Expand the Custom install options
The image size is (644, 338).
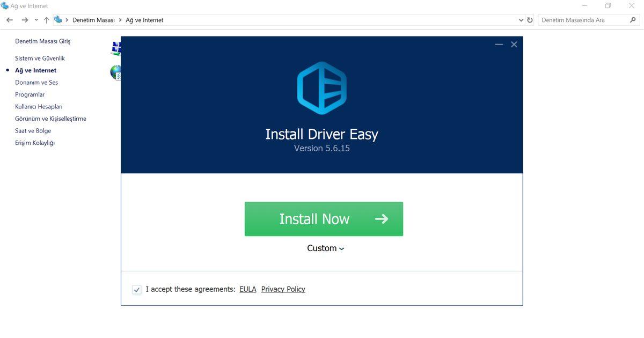coord(325,248)
